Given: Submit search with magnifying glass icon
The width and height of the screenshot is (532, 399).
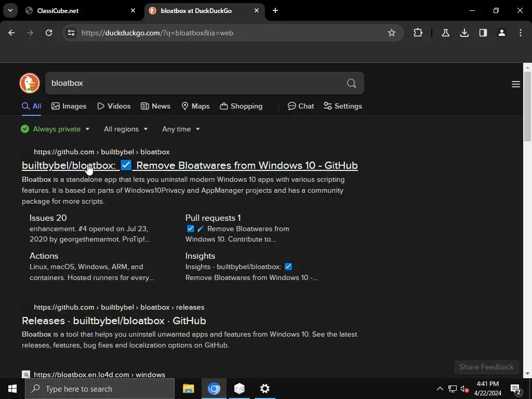Looking at the screenshot, I should coord(352,83).
